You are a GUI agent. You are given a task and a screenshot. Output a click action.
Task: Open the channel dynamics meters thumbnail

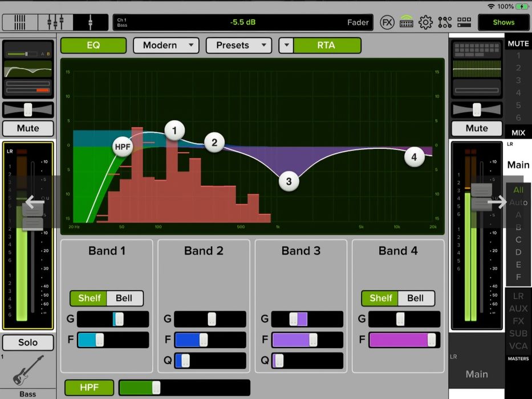28,87
